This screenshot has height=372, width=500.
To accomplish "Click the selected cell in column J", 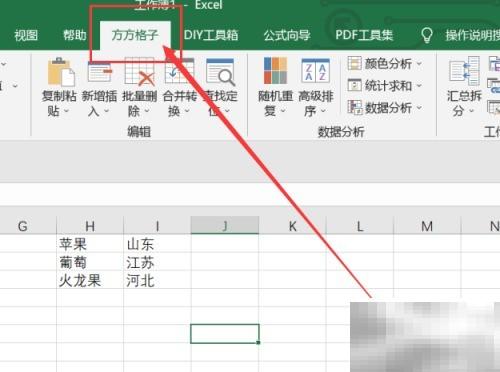I will (225, 334).
